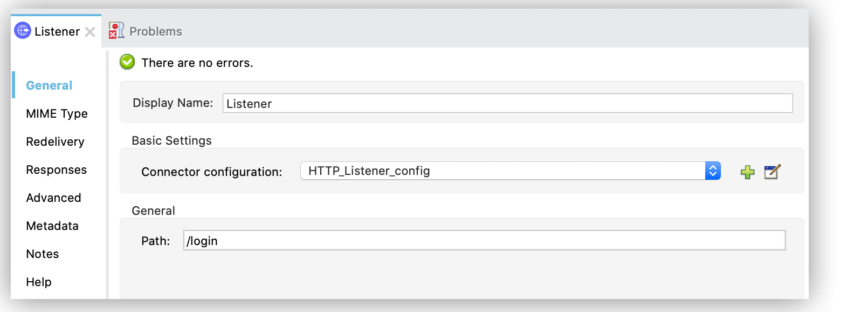Open the Advanced settings section

53,198
